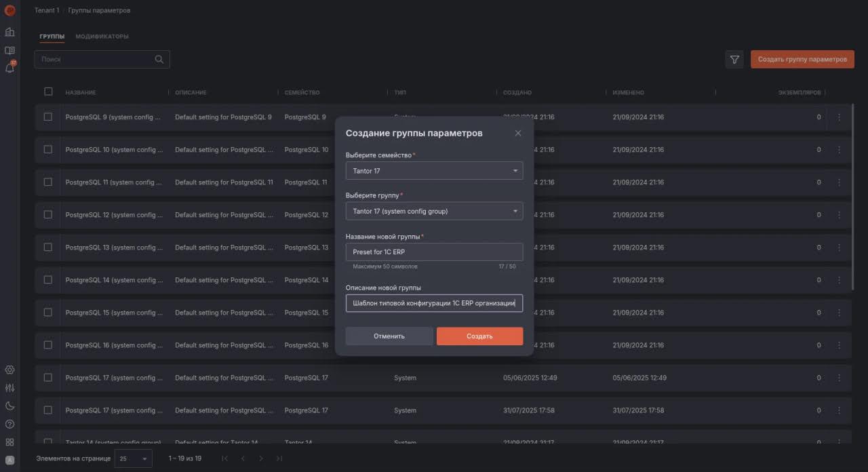Click the Создать button in the dialog
The image size is (868, 472).
(479, 336)
